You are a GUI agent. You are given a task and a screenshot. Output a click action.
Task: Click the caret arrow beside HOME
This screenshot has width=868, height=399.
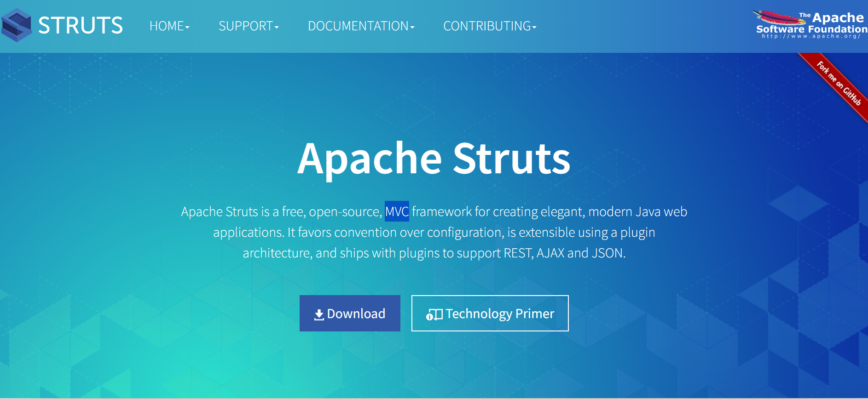(187, 28)
